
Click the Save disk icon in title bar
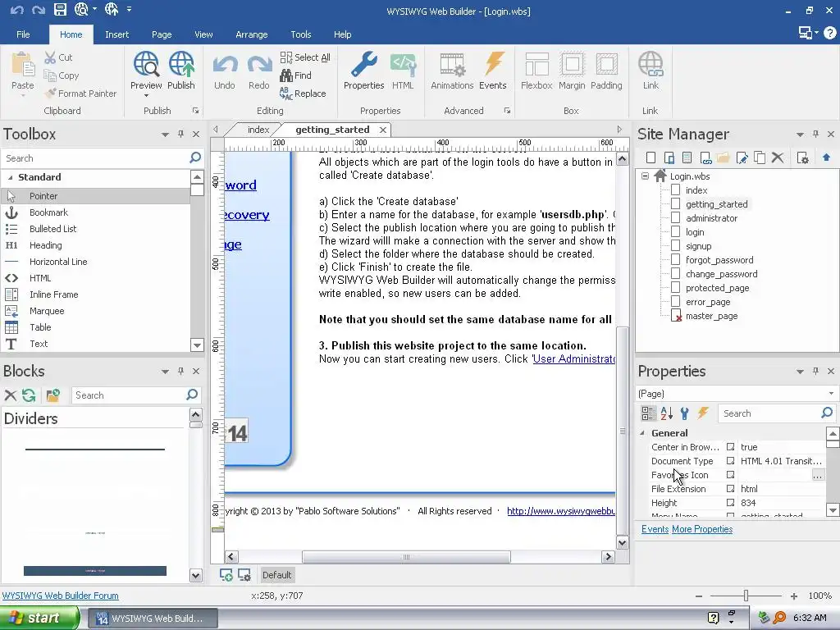[60, 9]
